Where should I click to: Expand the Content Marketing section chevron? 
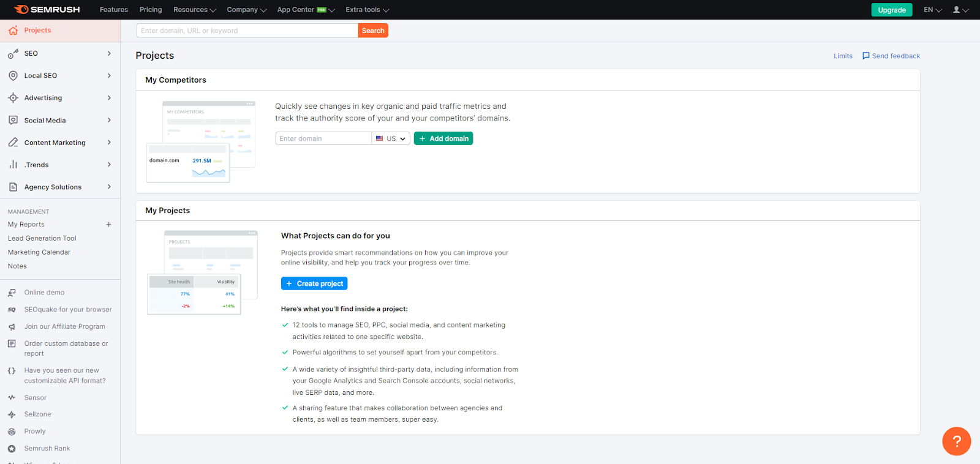pyautogui.click(x=109, y=143)
